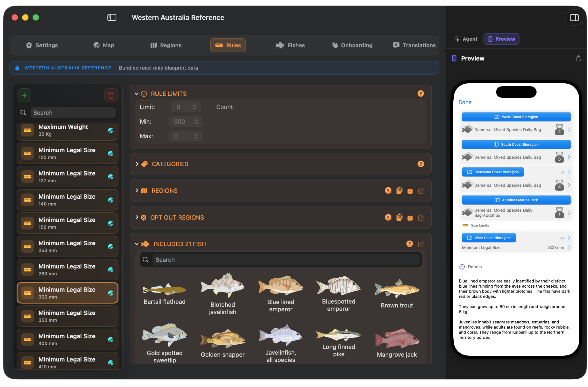Open West Coast Demersal Mixed Species chevron
Screen dimensions: 588x387
569,130
